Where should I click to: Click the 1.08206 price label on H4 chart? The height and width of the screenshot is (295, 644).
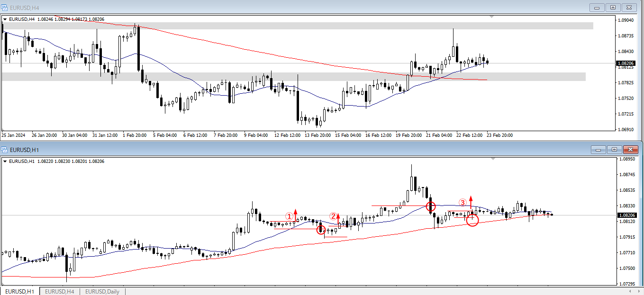626,63
